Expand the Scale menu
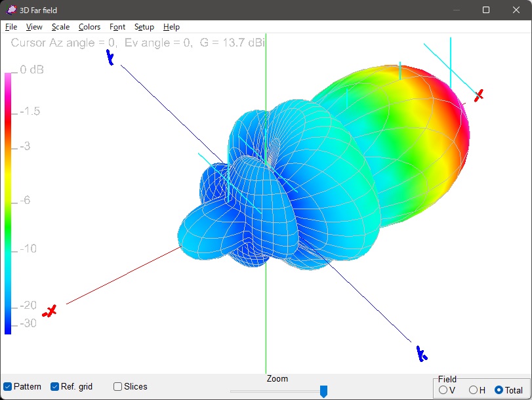The height and width of the screenshot is (400, 532). click(x=60, y=27)
